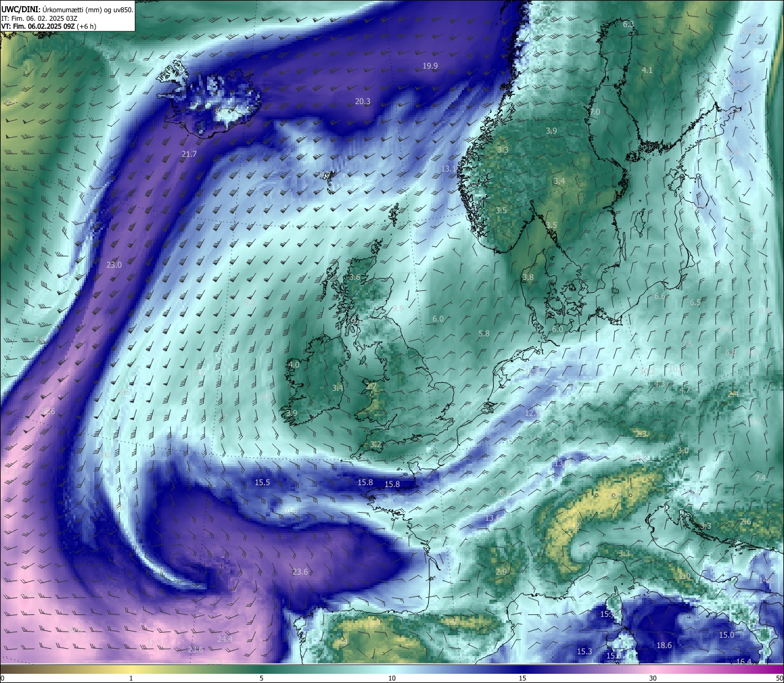Click the 15.3 value near the bottom edge

pyautogui.click(x=584, y=652)
